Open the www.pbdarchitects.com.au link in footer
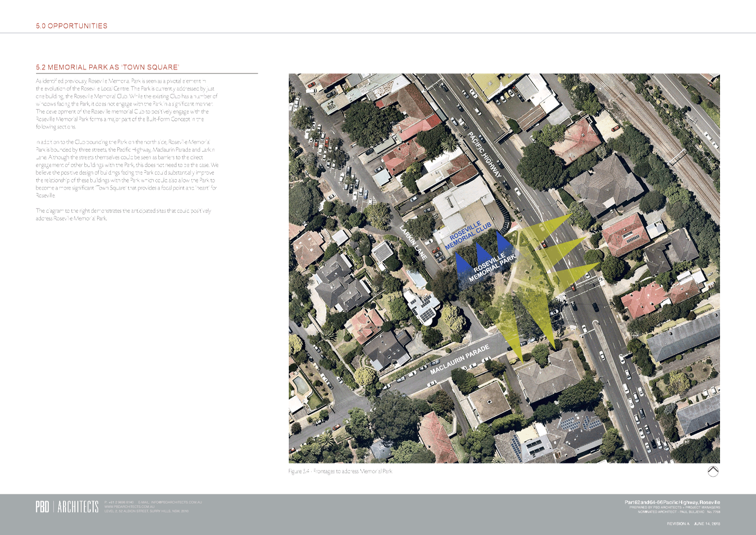This screenshot has width=756, height=535. click(x=129, y=507)
